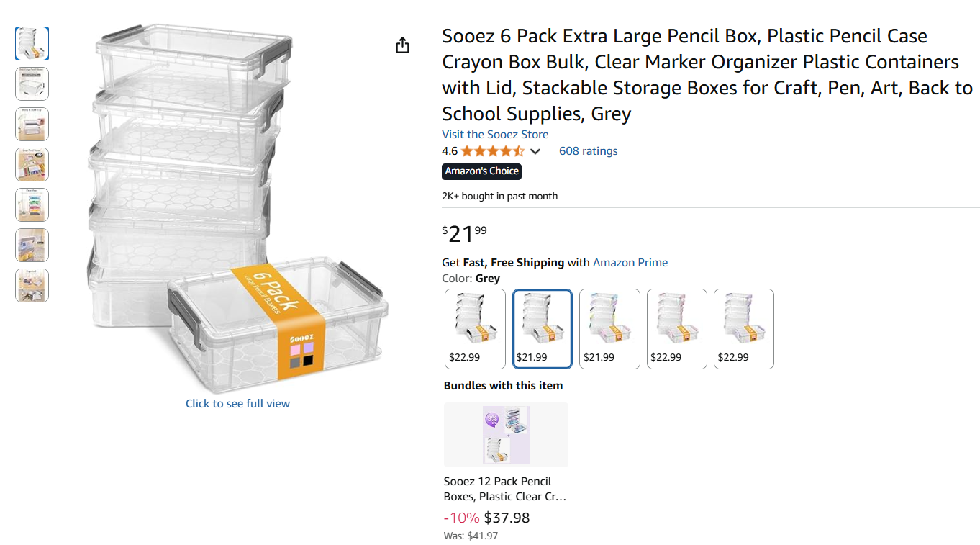Select the last color swatch option
The height and width of the screenshot is (545, 980).
coord(744,329)
